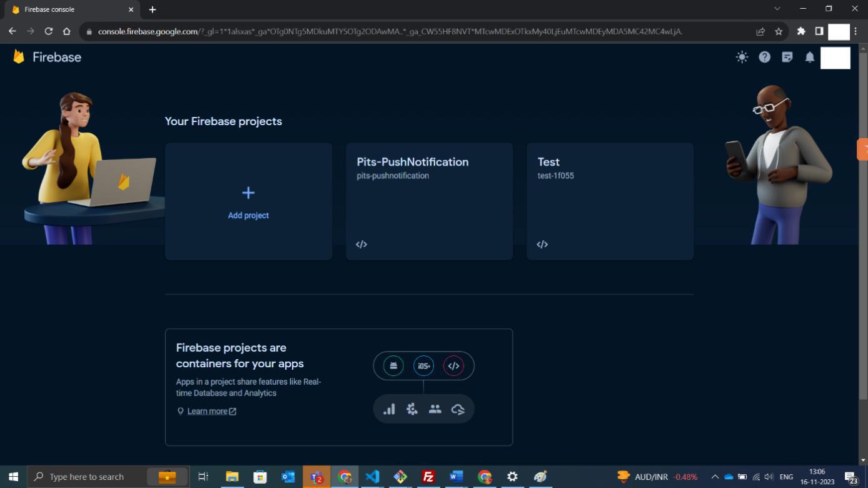This screenshot has height=488, width=868.
Task: Click the web app icon in Pits-PushNotification card
Action: [x=361, y=245]
